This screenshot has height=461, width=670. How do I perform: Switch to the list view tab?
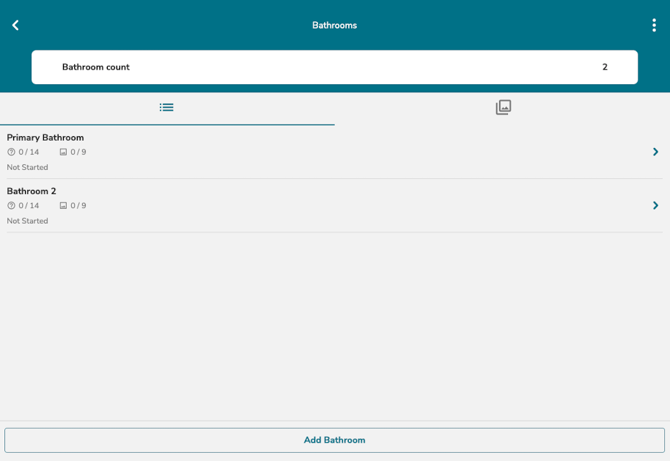pyautogui.click(x=166, y=107)
